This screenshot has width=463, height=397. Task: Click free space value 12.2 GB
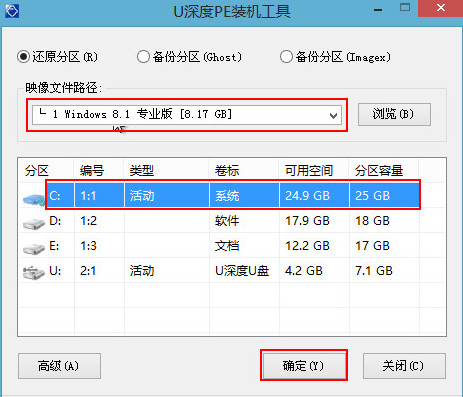pyautogui.click(x=307, y=246)
